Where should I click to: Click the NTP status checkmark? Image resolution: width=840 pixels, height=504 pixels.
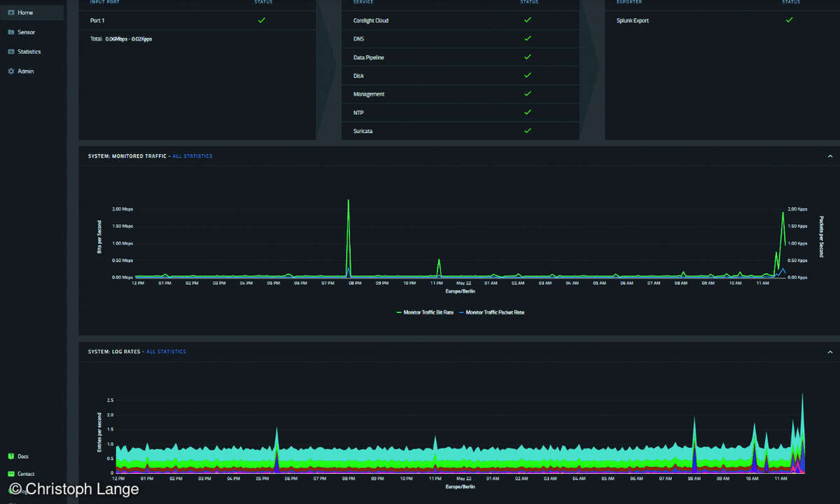tap(528, 112)
